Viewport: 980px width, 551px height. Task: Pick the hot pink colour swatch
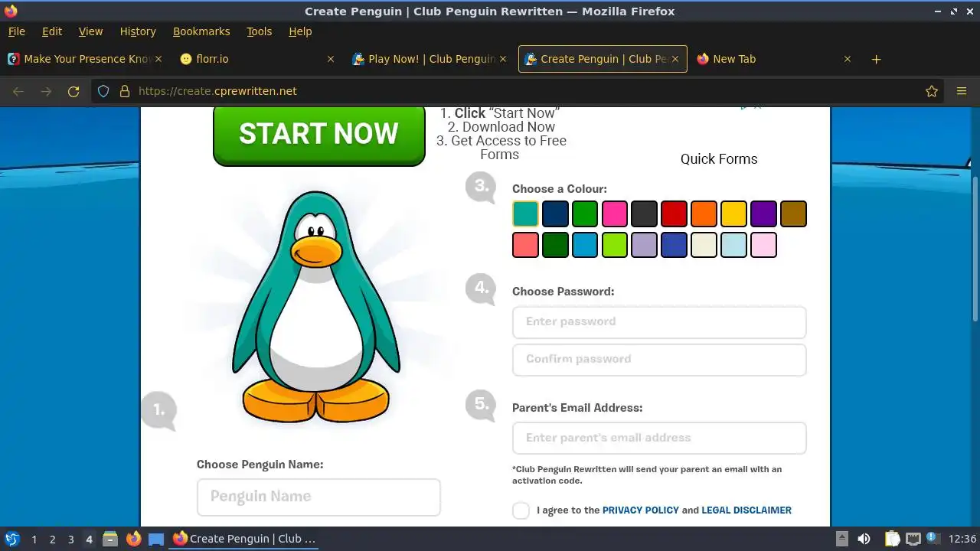[615, 214]
